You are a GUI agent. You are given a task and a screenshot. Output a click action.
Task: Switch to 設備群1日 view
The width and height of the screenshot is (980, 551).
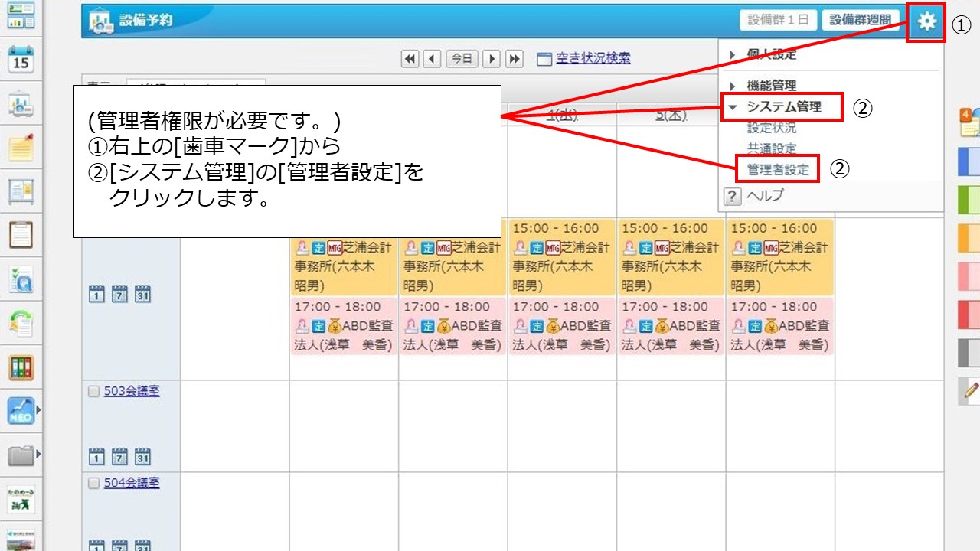(x=778, y=21)
